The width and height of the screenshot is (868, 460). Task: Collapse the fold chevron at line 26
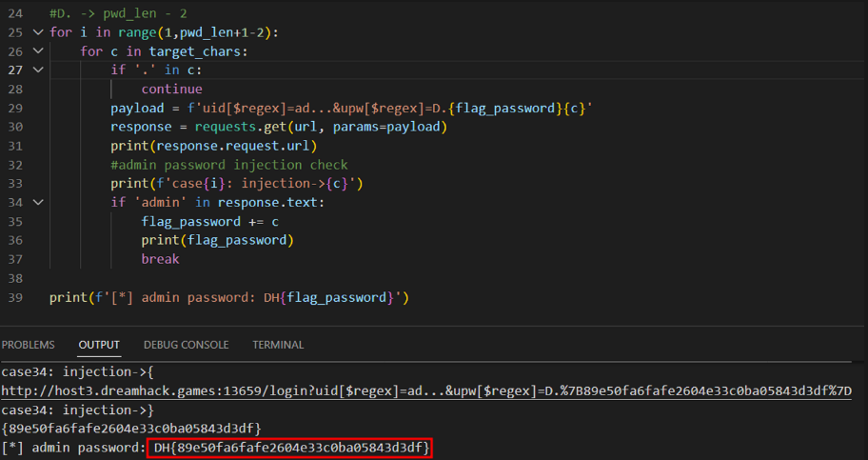point(38,51)
